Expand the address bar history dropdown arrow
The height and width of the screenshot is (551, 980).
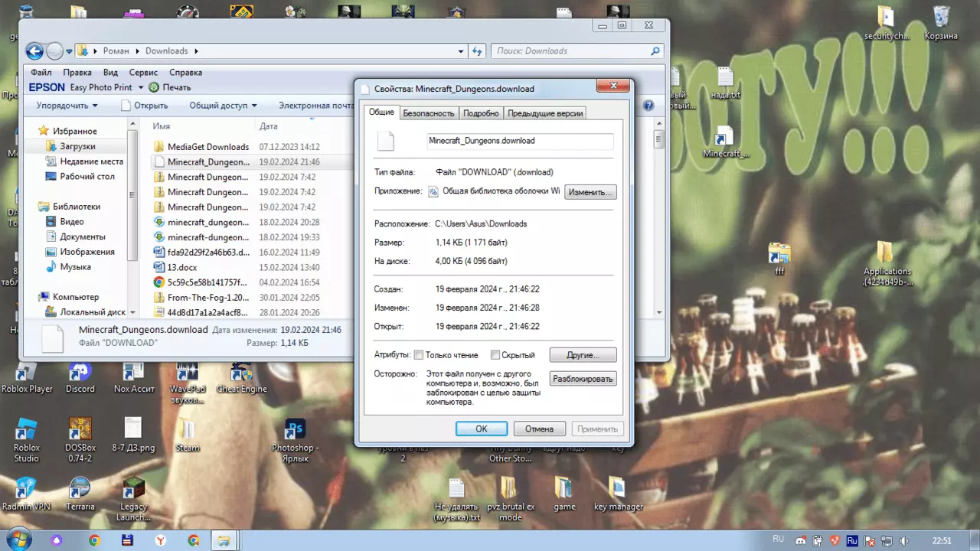pyautogui.click(x=461, y=51)
